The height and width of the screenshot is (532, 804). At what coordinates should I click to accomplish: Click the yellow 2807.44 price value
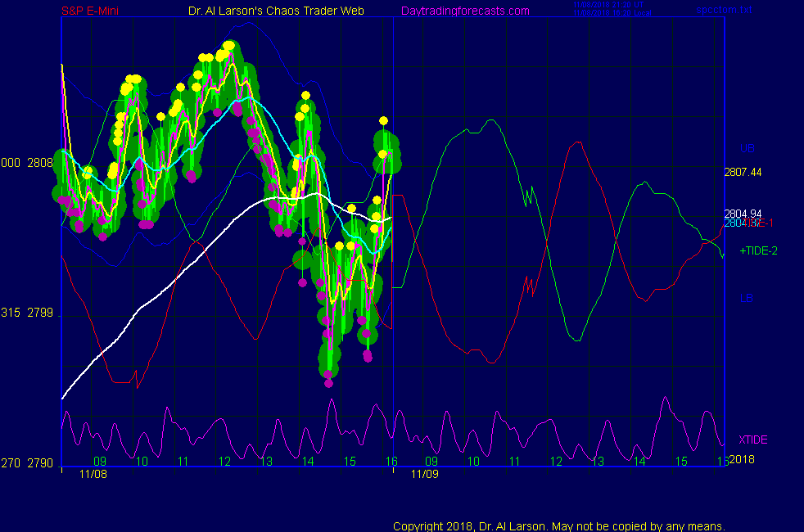coord(743,172)
